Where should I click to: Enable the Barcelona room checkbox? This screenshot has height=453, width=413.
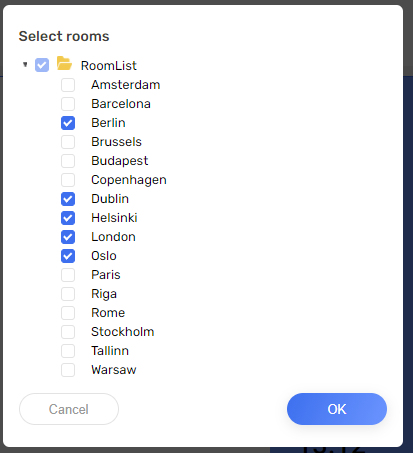pos(68,104)
